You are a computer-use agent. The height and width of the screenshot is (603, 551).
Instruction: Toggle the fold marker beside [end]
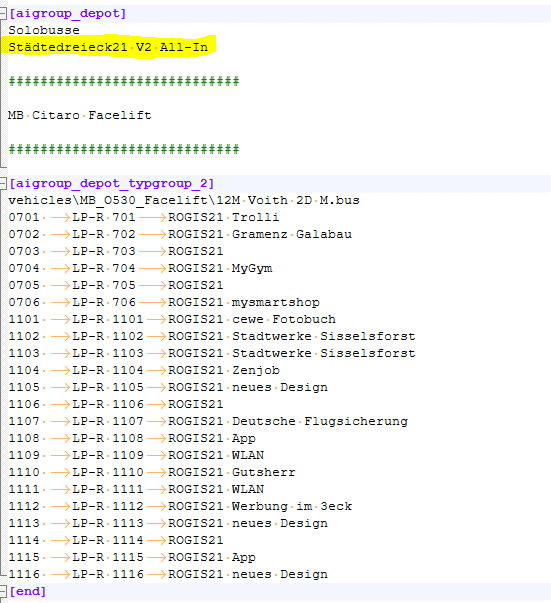[3, 591]
